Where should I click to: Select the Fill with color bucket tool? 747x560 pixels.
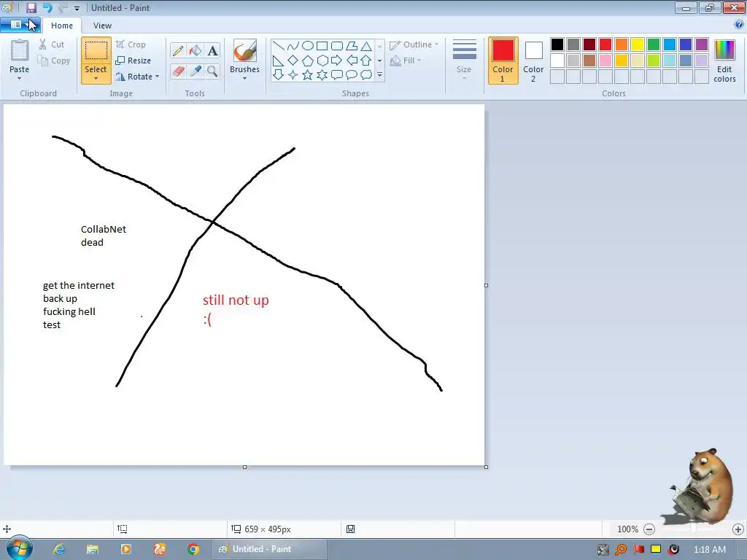point(196,50)
